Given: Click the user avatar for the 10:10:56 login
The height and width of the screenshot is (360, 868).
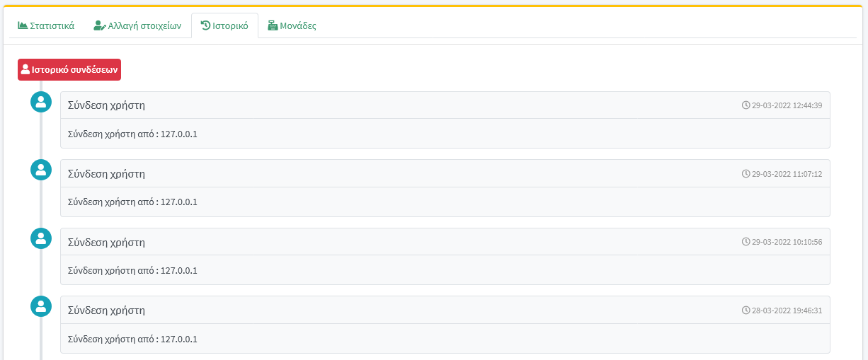Looking at the screenshot, I should pyautogui.click(x=41, y=238).
